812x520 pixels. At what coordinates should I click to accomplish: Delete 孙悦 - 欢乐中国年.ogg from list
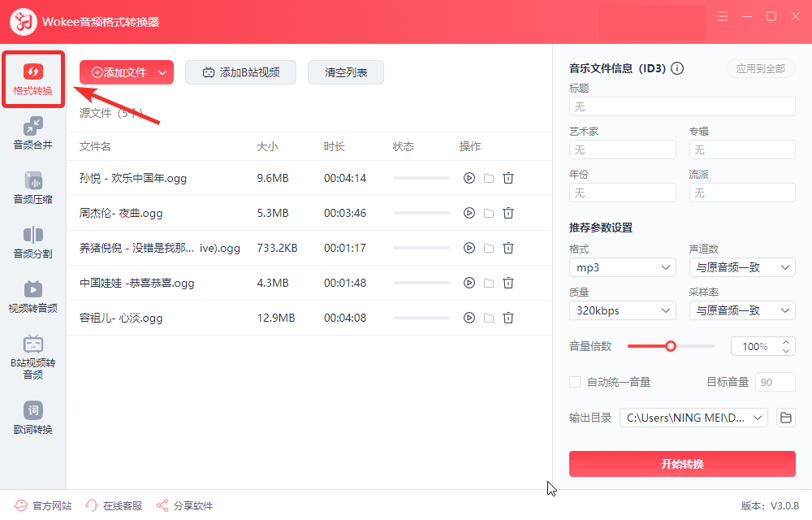508,178
